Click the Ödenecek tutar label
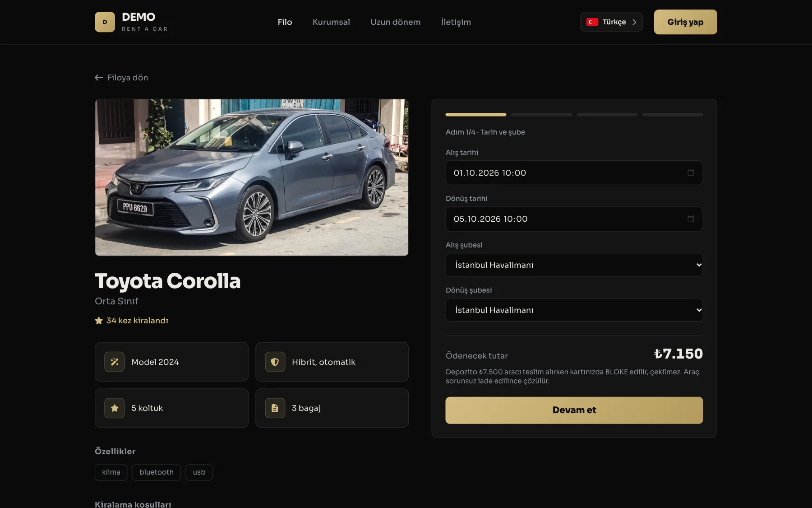This screenshot has width=812, height=508. point(477,356)
